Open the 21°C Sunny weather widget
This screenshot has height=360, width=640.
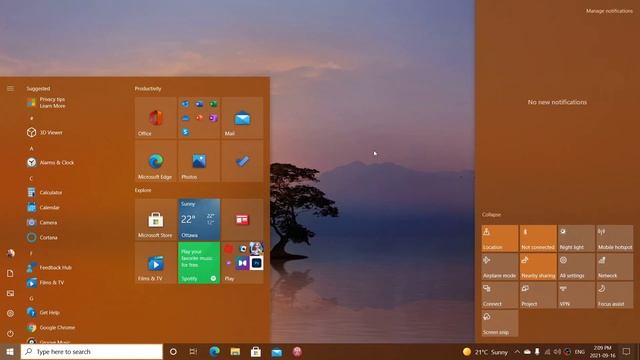[x=485, y=352]
